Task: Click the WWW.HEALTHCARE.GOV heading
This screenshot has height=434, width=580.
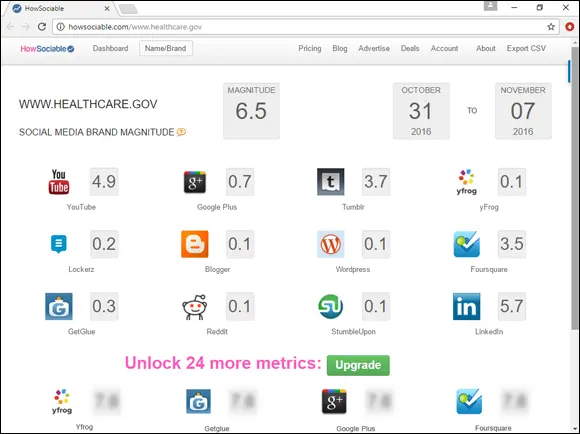Action: pos(88,104)
